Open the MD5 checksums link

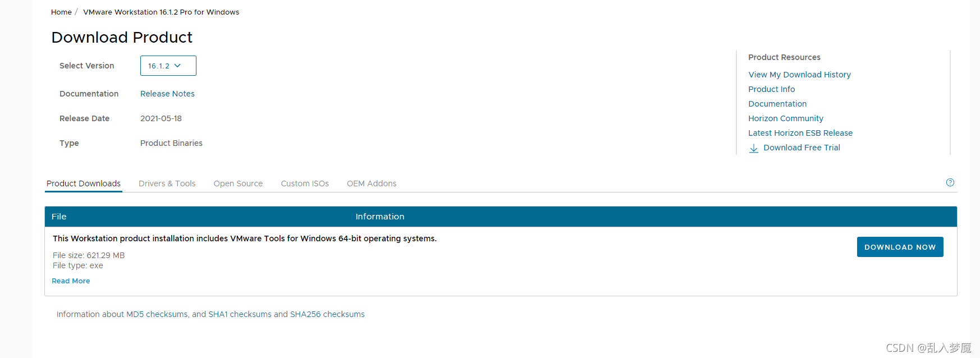pos(157,314)
